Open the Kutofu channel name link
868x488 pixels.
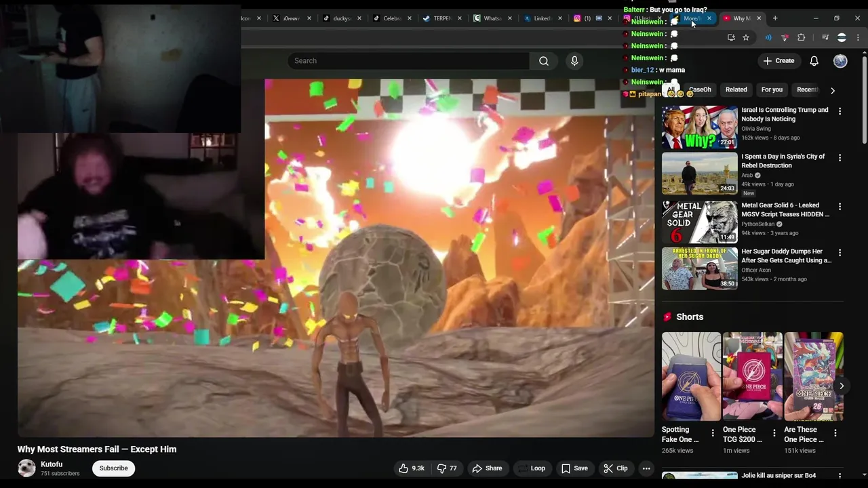click(x=52, y=464)
